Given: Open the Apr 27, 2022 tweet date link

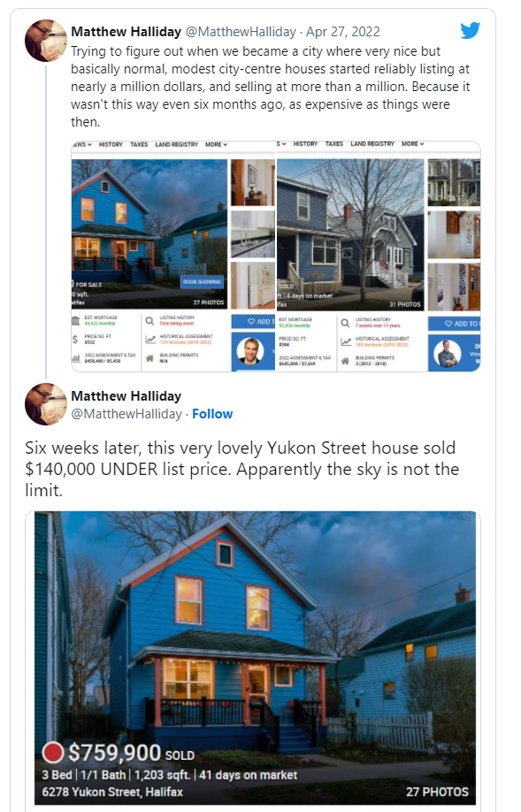Looking at the screenshot, I should click(x=343, y=32).
